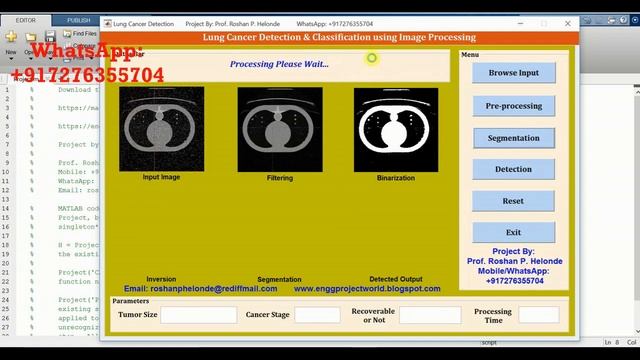Click the 'Processing Please Wait...' status text
The image size is (640, 360).
click(x=279, y=64)
